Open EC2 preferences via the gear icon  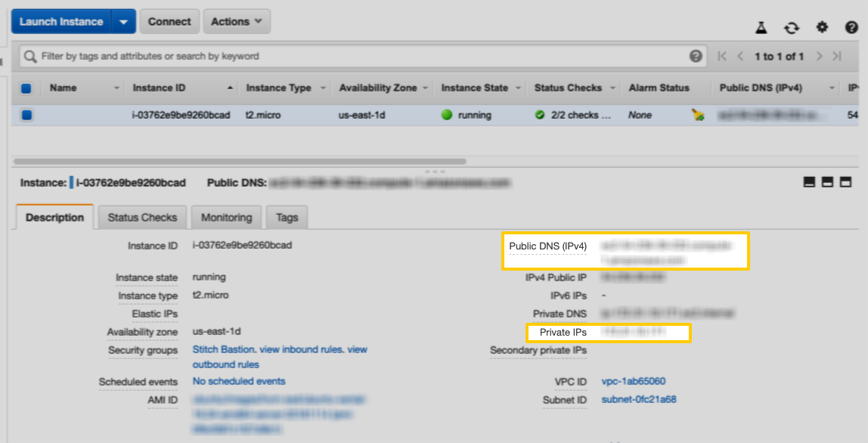pos(821,27)
